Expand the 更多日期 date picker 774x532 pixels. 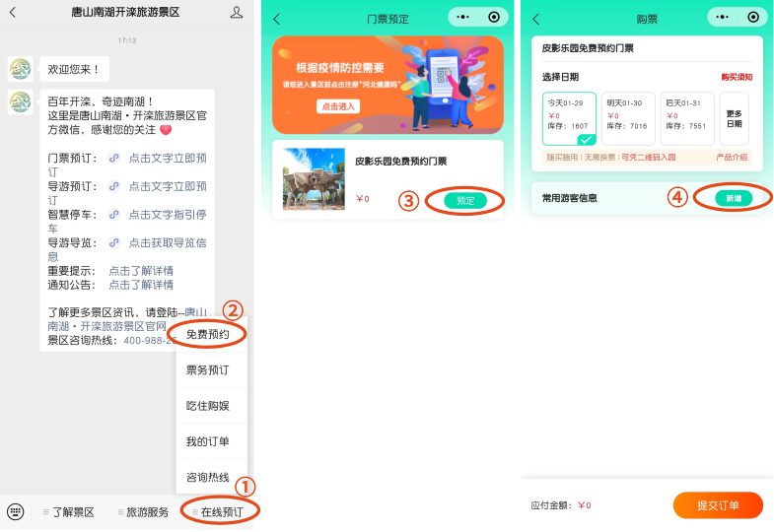(734, 118)
